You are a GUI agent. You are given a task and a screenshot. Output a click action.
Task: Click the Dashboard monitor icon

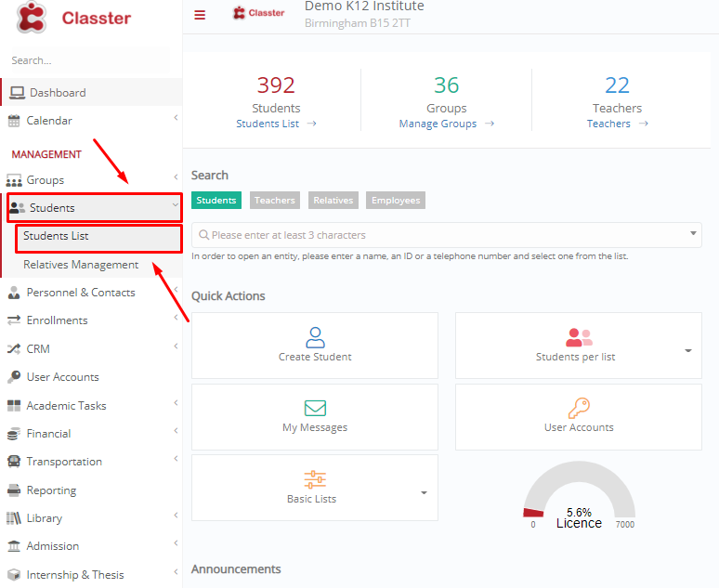(18, 93)
